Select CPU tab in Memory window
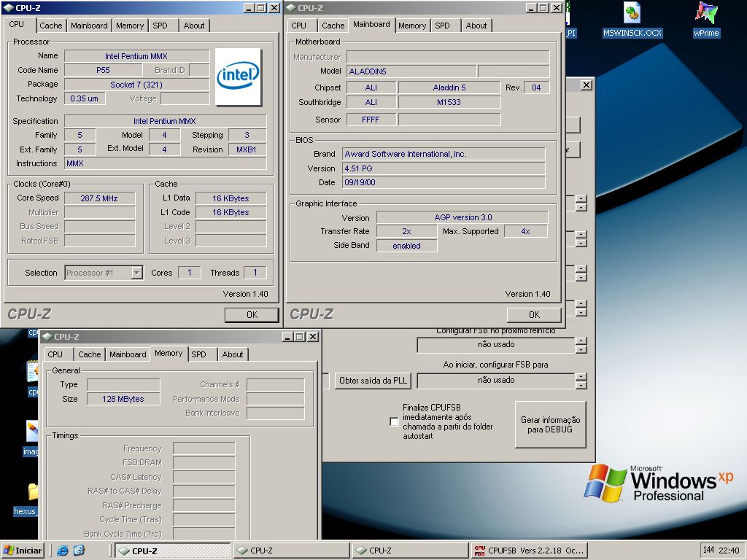747x560 pixels. coord(55,354)
